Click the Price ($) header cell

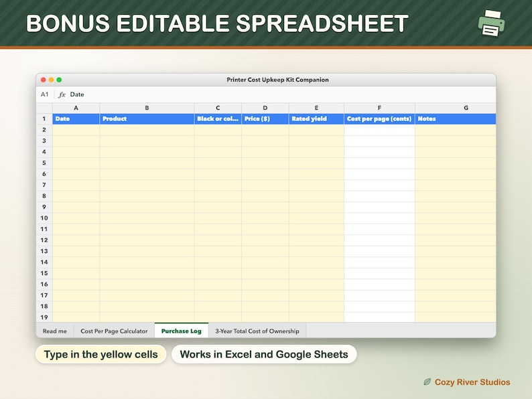265,119
